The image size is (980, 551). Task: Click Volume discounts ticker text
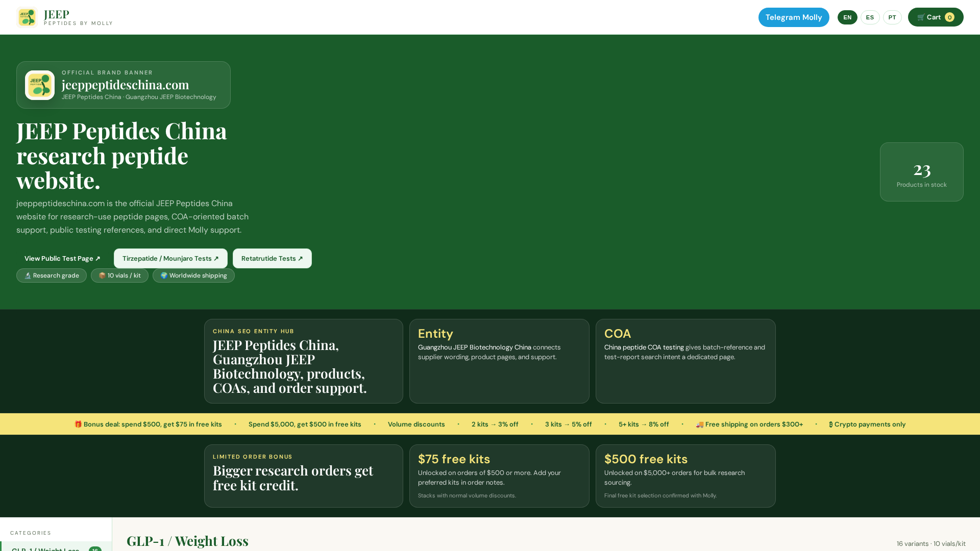tap(416, 424)
